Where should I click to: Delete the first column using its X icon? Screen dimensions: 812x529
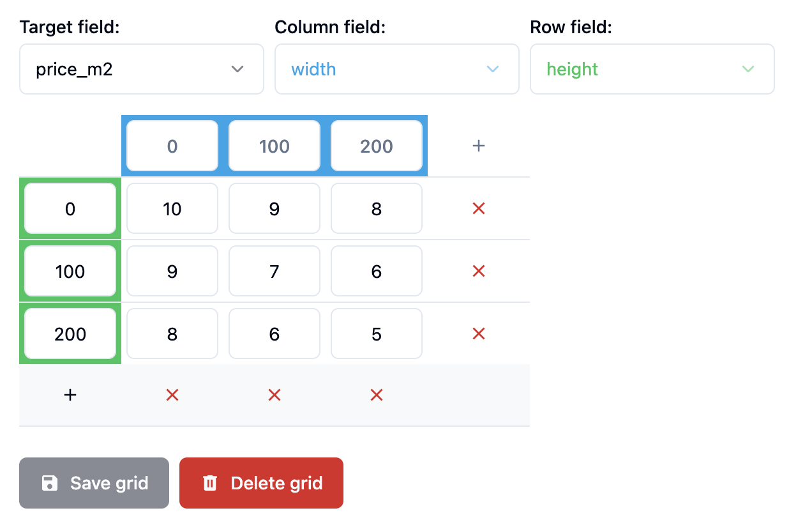[172, 395]
